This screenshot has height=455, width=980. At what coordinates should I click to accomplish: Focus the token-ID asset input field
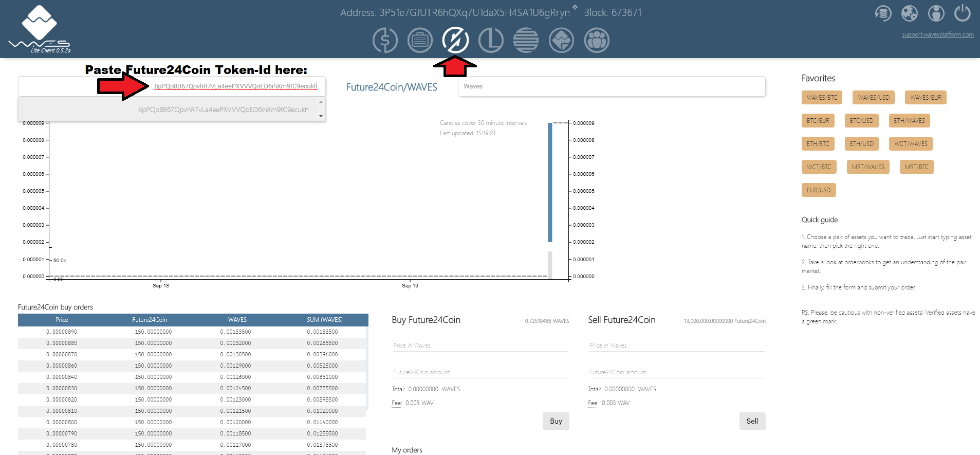[x=172, y=86]
